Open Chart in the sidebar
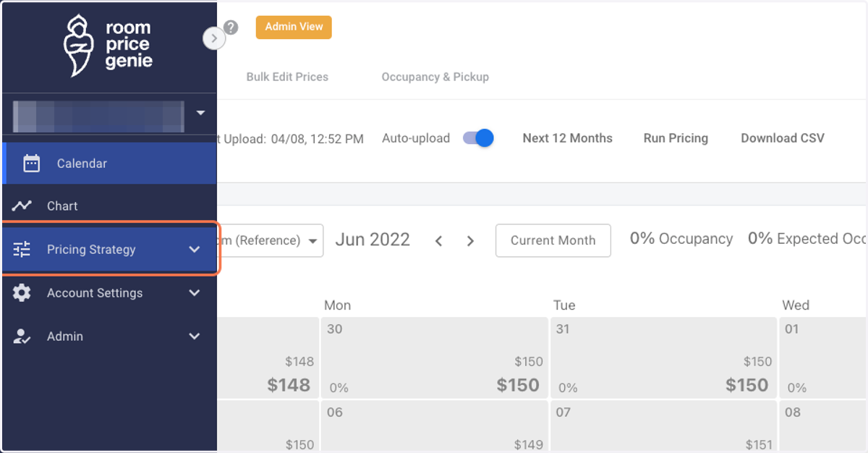 pyautogui.click(x=109, y=206)
